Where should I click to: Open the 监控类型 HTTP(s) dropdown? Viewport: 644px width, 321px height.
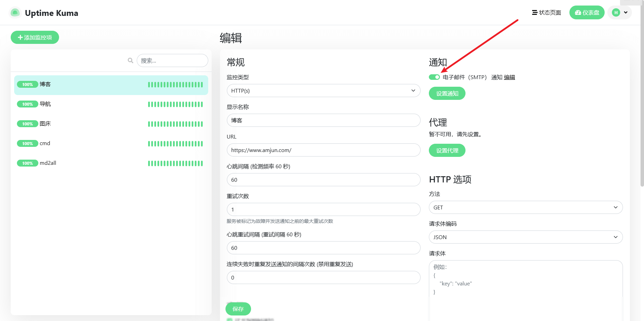click(323, 91)
